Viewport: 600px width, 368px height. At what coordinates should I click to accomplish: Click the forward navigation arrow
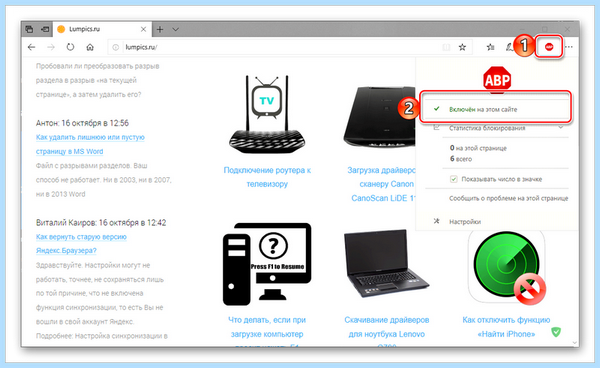51,47
